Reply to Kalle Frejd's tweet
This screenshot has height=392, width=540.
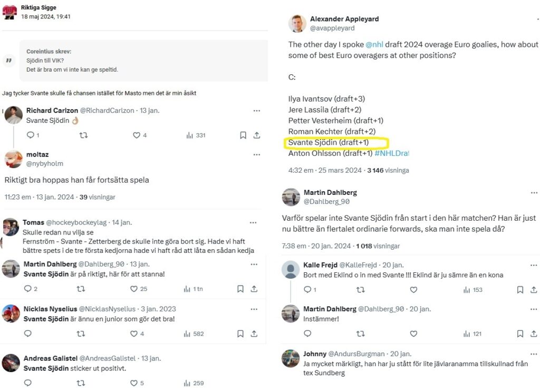click(307, 290)
